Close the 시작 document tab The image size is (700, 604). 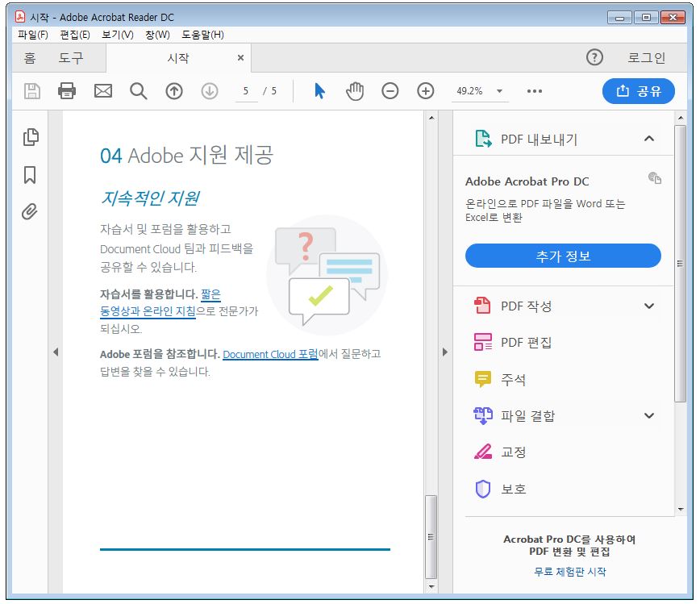click(x=240, y=57)
